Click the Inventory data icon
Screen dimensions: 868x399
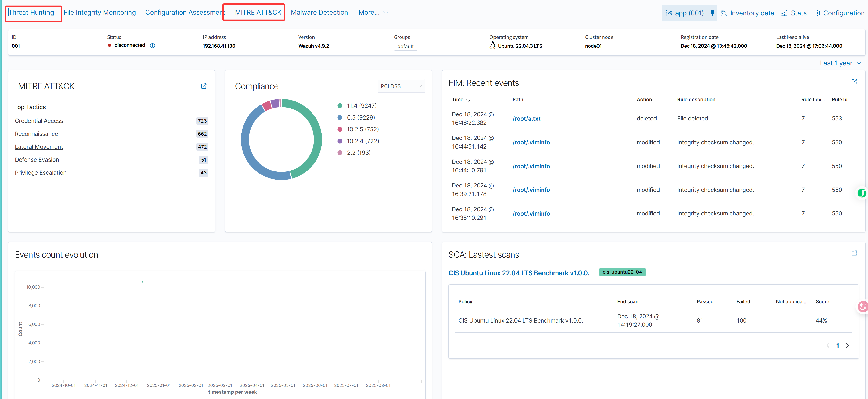tap(723, 13)
